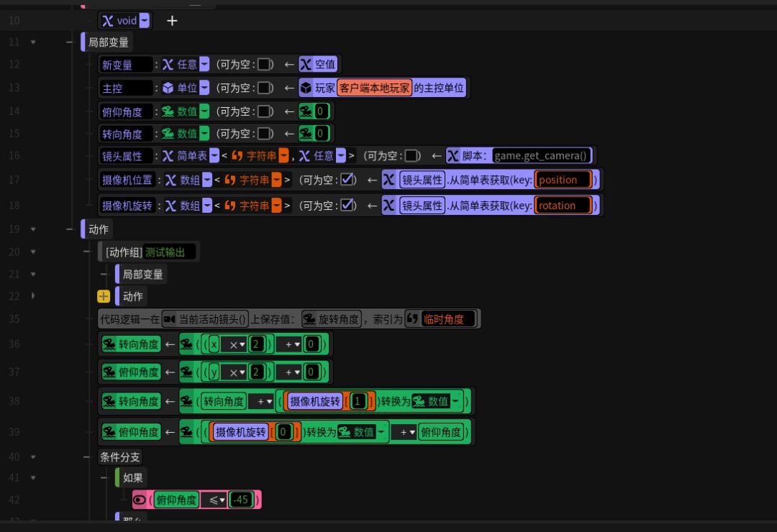The width and height of the screenshot is (777, 532).
Task: Click 摄像机旋转 index 0 on line 39
Action: point(283,432)
